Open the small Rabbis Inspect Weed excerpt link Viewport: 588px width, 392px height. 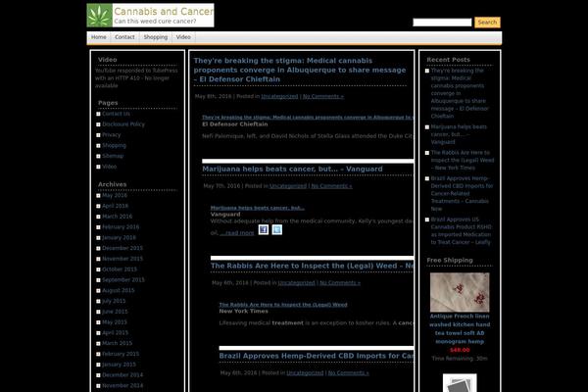coord(283,305)
